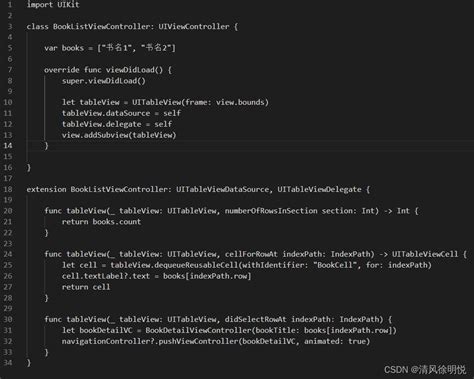Click line number 18 in the gutter
Viewport: 474px width, 379px height.
click(x=8, y=189)
